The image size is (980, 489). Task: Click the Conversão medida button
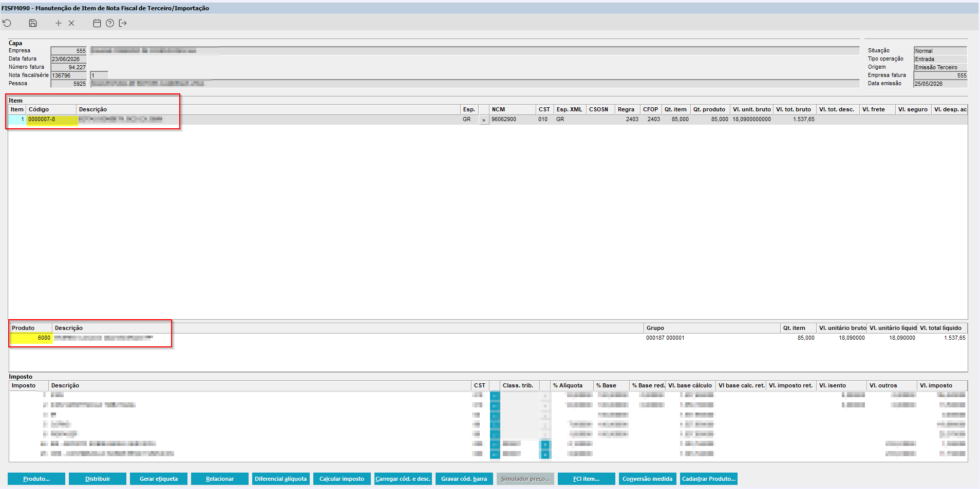[648, 479]
